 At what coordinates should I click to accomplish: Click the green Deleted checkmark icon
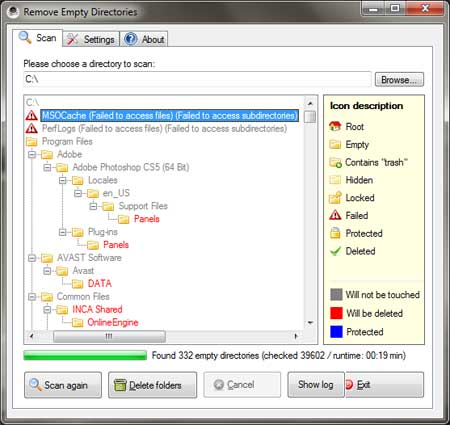pos(335,251)
